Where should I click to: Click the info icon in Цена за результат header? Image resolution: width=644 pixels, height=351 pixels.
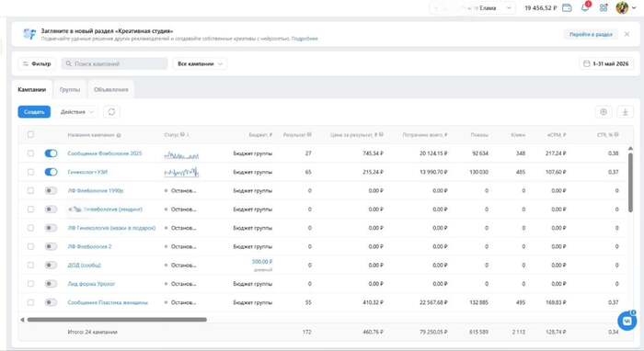[x=381, y=134]
